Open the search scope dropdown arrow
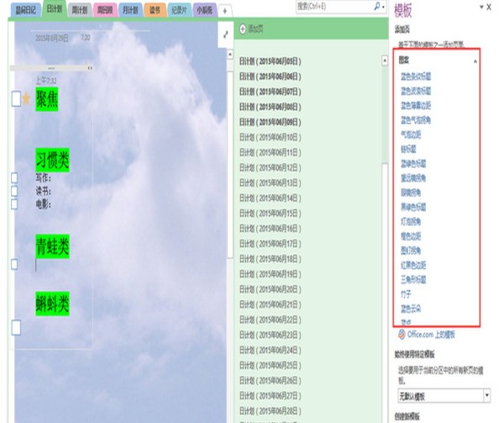The height and width of the screenshot is (423, 504). [x=383, y=7]
